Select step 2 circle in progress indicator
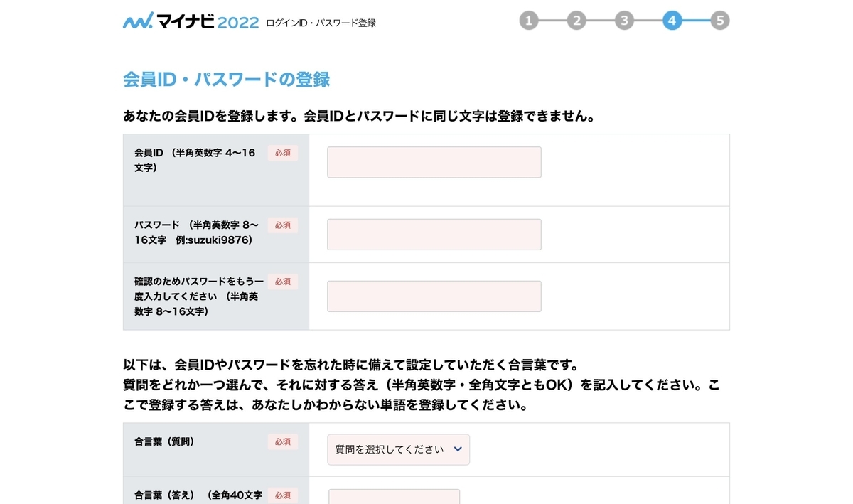This screenshot has width=853, height=504. 576,21
